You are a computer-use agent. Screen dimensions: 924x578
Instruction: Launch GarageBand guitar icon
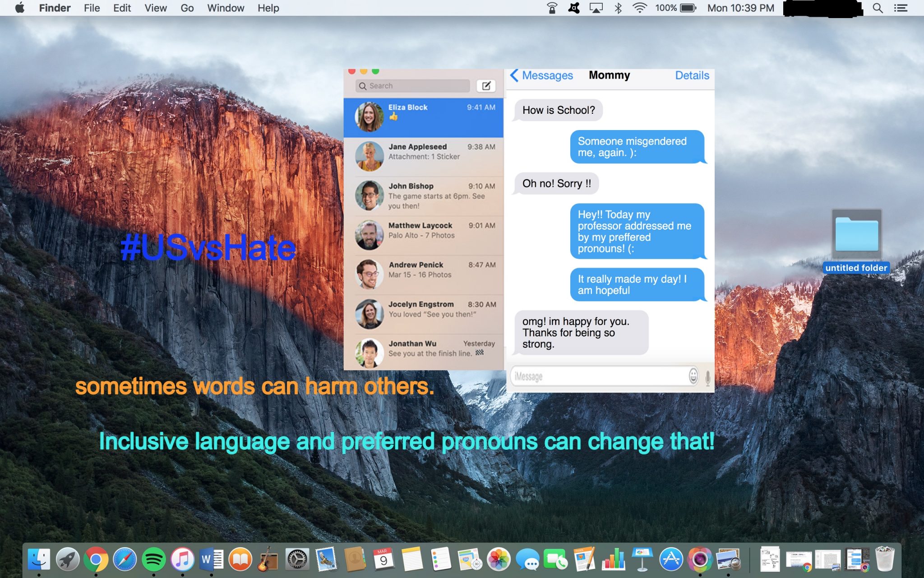click(x=268, y=559)
